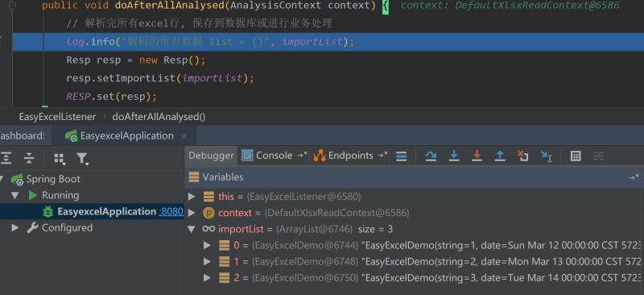Open the filter funnel in dashboard
The width and height of the screenshot is (644, 295).
[x=82, y=159]
